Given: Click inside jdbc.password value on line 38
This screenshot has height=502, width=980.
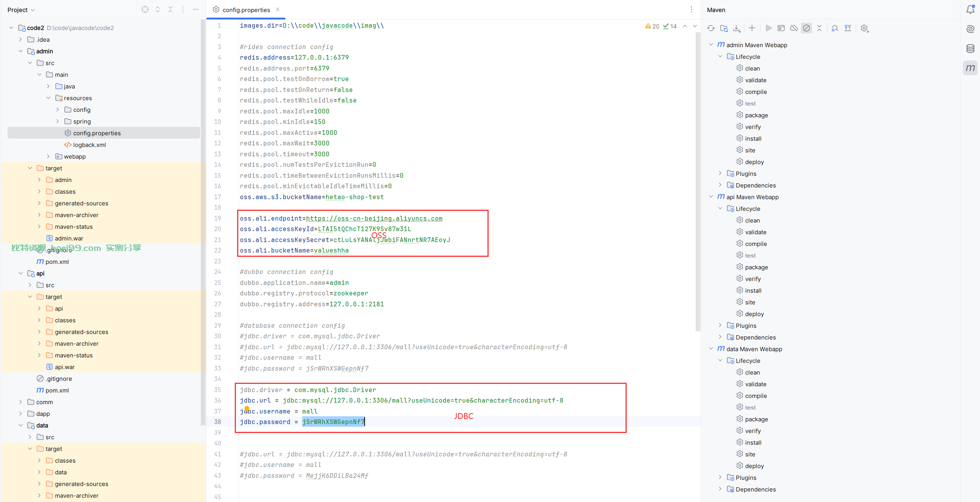Looking at the screenshot, I should point(333,422).
